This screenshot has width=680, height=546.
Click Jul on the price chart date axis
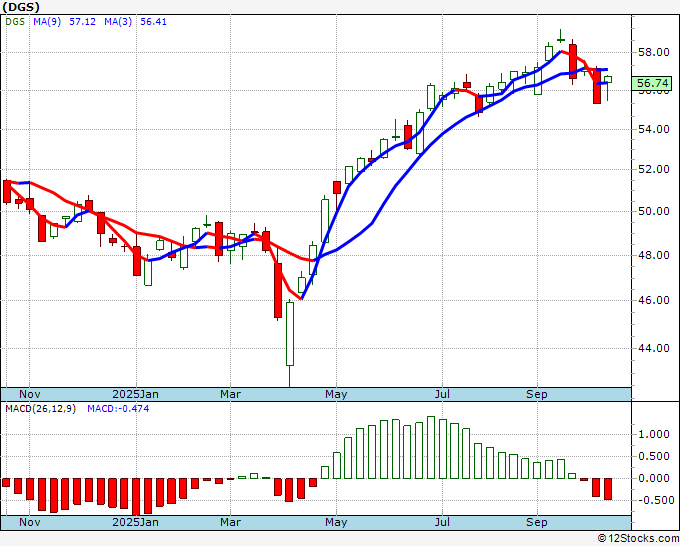click(442, 394)
